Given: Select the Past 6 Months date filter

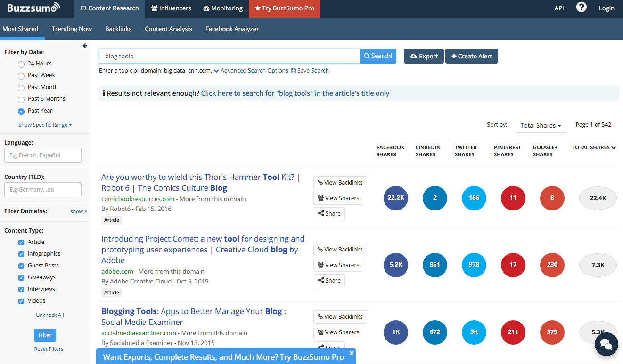Looking at the screenshot, I should (21, 99).
